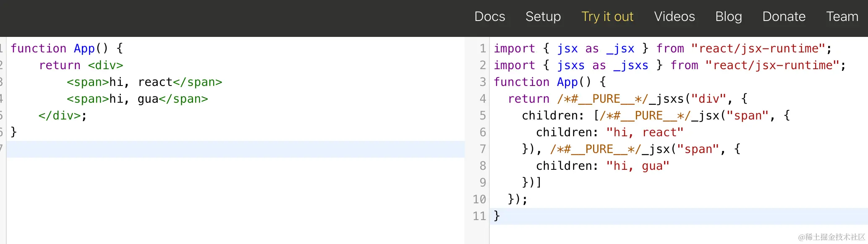
Task: Click the Donate link
Action: [x=784, y=16]
